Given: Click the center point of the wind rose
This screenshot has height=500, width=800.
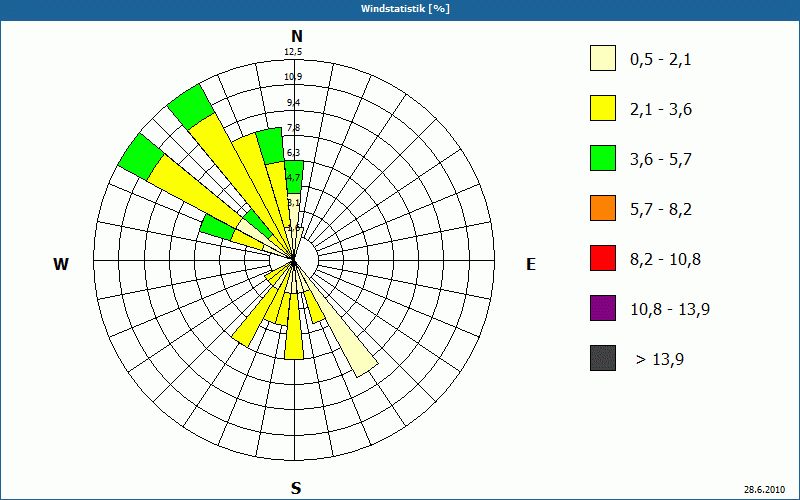Looking at the screenshot, I should [x=294, y=262].
